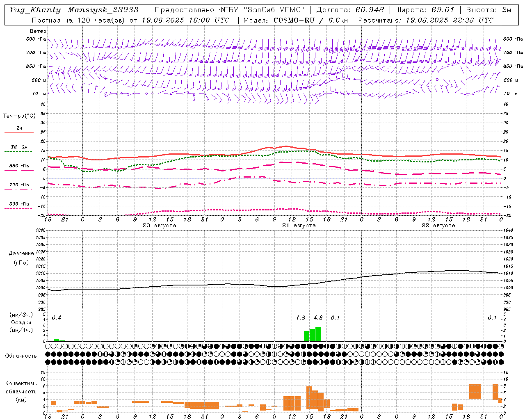525x420 pixels.
Task: Click the "22 августа" date label
Action: (438, 226)
